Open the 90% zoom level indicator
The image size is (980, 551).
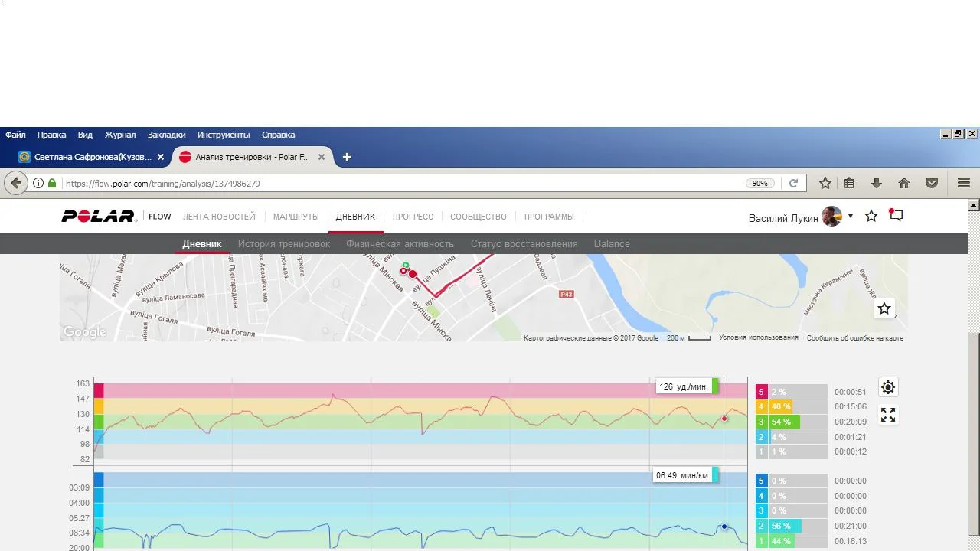pos(759,184)
